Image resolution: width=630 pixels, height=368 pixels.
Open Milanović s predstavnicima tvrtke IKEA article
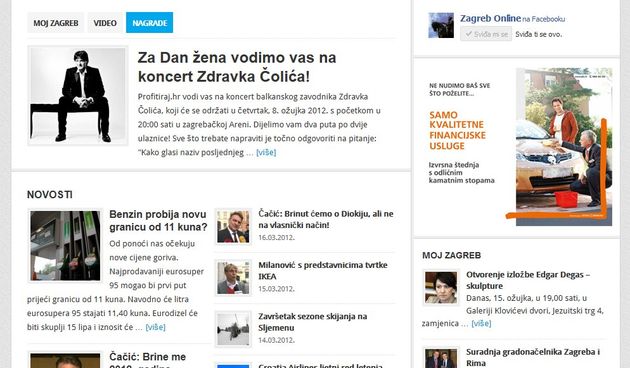[323, 270]
